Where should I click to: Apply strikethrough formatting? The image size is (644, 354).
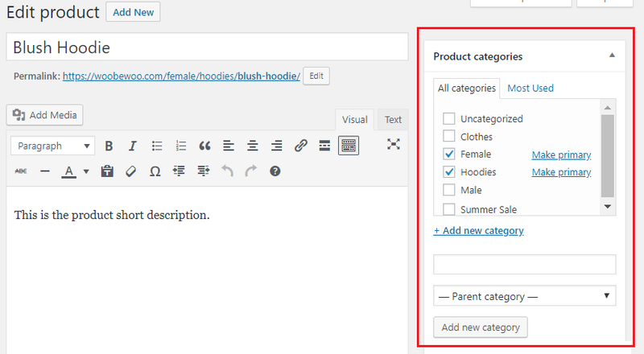[x=21, y=171]
